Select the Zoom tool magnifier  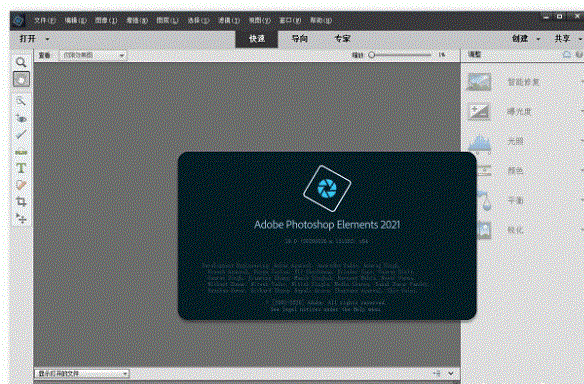pyautogui.click(x=21, y=62)
